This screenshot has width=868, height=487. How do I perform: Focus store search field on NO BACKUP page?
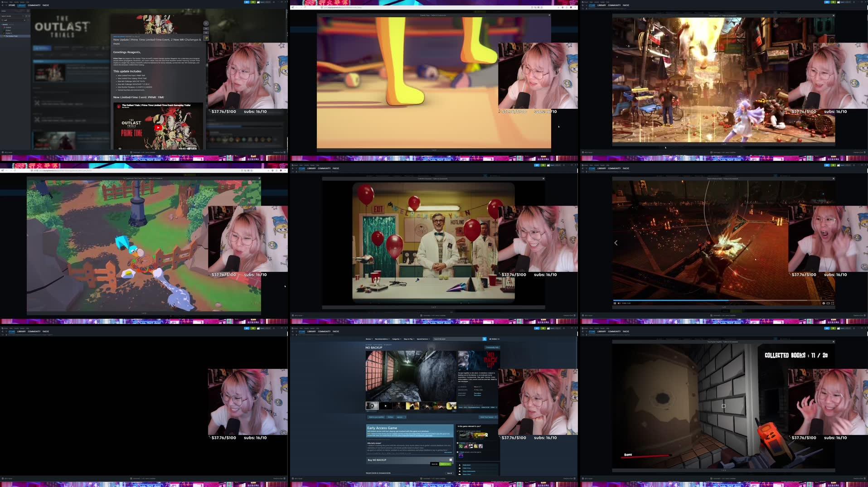pyautogui.click(x=457, y=339)
